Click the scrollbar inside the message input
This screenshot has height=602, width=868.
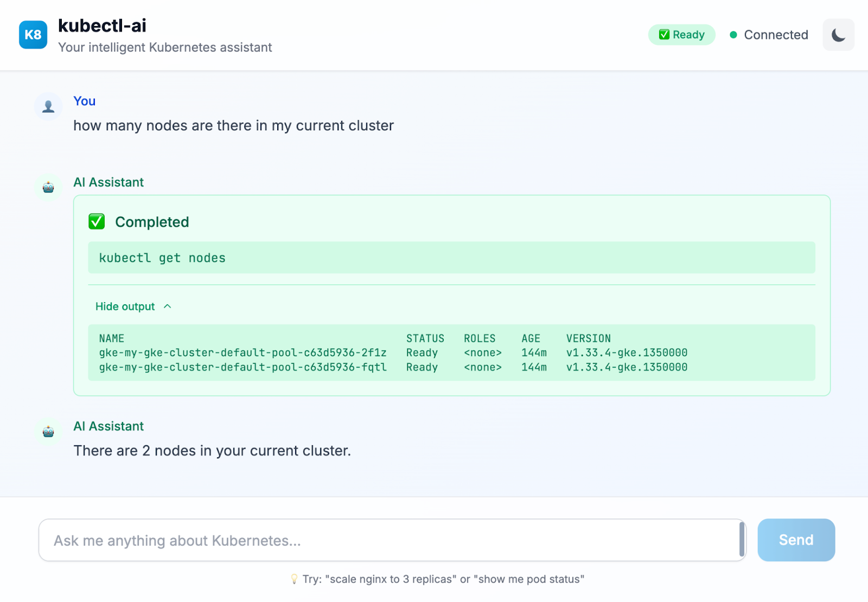pos(742,540)
